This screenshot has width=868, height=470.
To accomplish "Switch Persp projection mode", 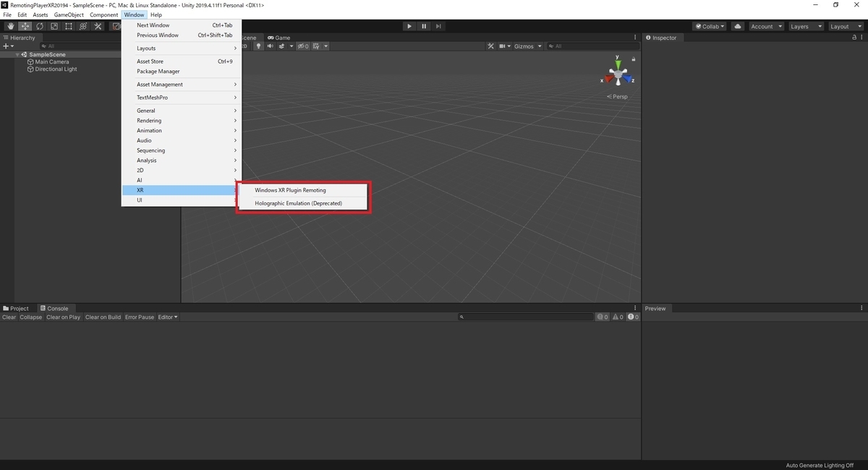I will pos(617,96).
